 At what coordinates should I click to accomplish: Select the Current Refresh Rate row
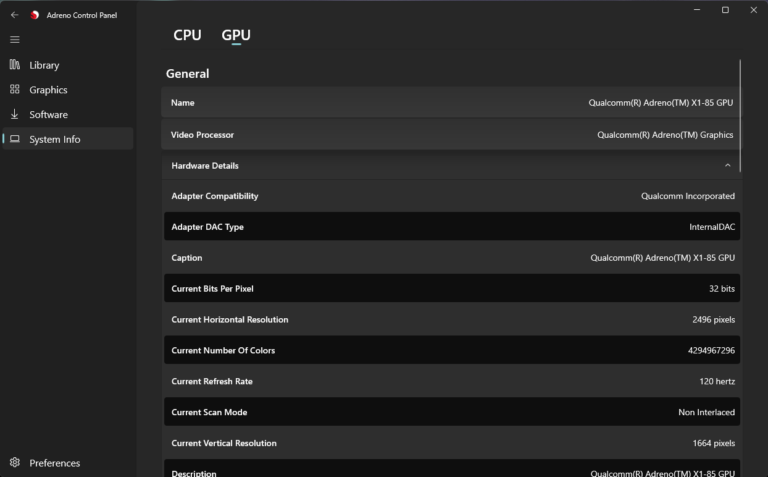point(452,381)
